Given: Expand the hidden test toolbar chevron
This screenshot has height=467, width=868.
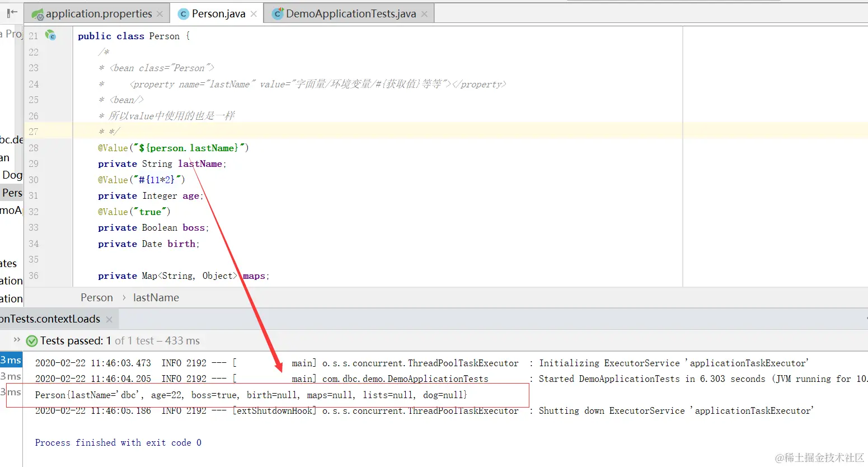Looking at the screenshot, I should (17, 340).
